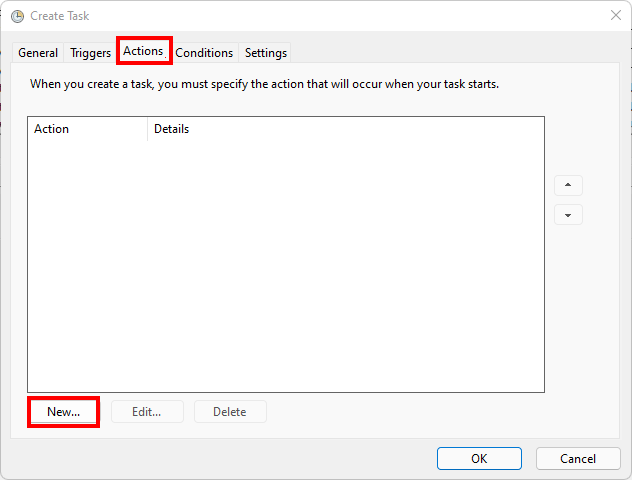Screen dimensions: 632x480
Task: Click the Action column header
Action: tap(52, 129)
